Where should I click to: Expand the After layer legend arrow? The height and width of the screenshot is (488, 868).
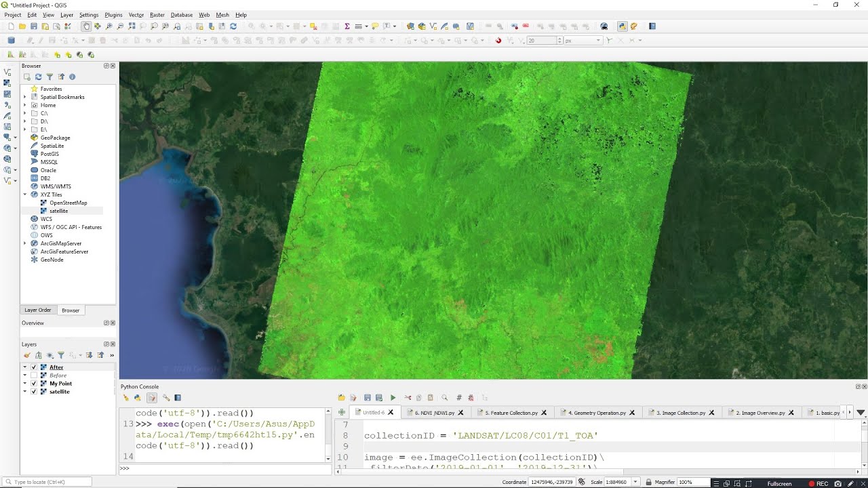tap(25, 367)
